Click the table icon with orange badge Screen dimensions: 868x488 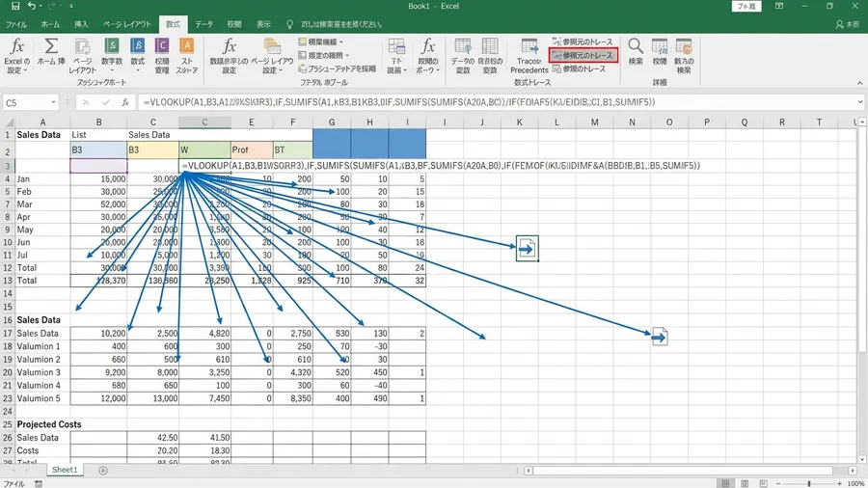(x=684, y=46)
